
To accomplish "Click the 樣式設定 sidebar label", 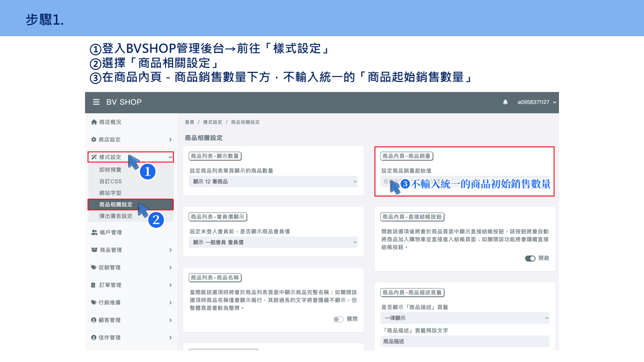I will (110, 157).
